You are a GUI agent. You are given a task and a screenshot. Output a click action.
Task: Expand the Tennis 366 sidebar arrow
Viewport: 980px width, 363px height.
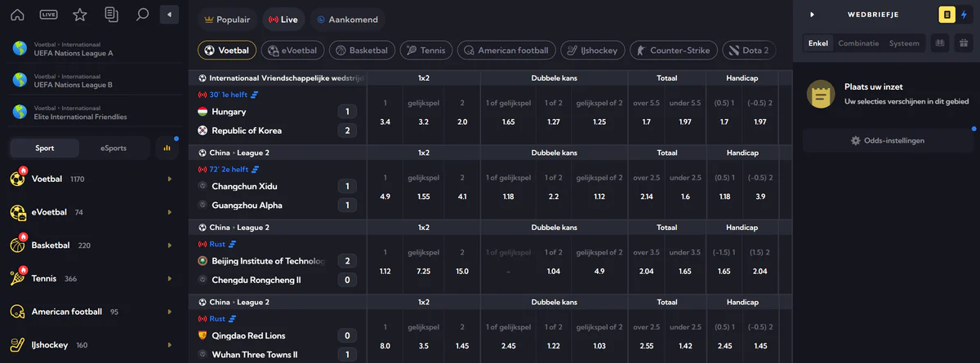pos(170,278)
